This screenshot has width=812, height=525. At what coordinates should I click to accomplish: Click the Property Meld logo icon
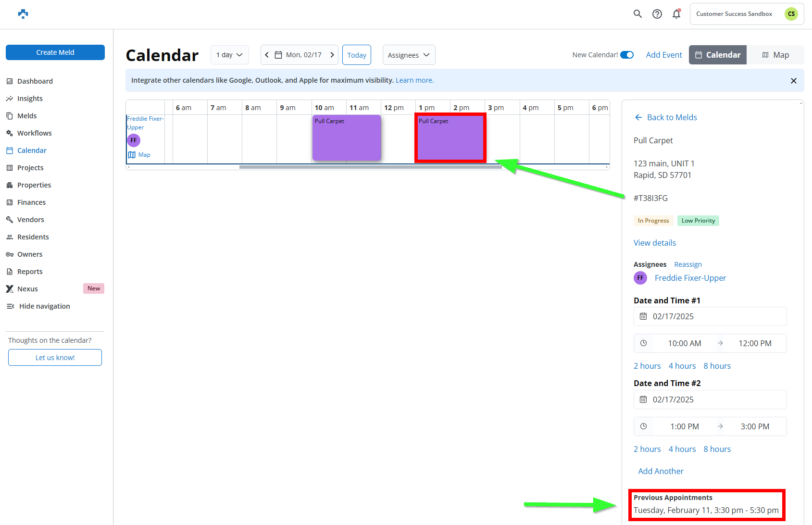coord(23,14)
